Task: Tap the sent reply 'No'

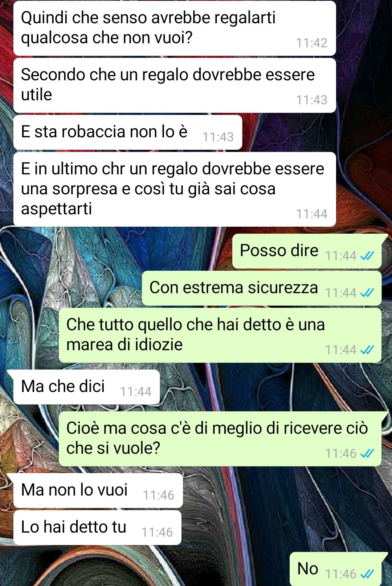Action: (x=336, y=569)
